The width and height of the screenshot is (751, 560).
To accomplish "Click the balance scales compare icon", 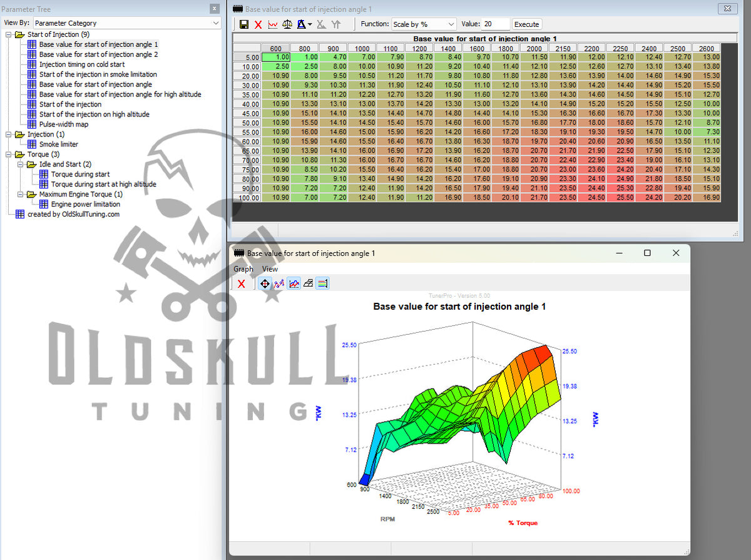I will [287, 24].
